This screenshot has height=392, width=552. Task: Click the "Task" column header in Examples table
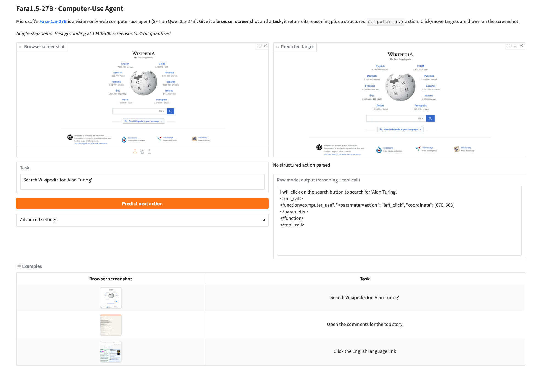coord(365,279)
